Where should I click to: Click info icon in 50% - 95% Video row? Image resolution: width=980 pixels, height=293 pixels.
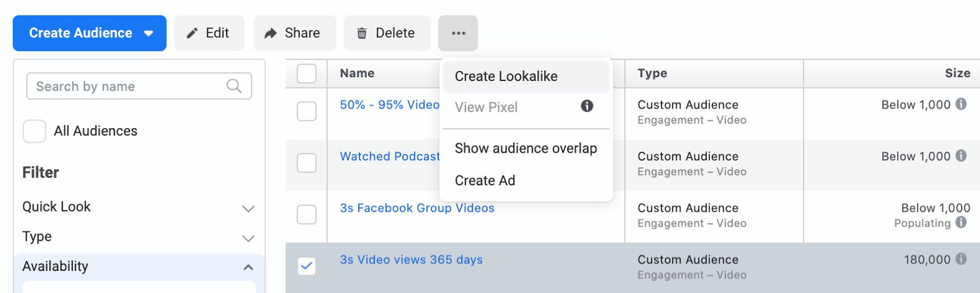click(961, 104)
